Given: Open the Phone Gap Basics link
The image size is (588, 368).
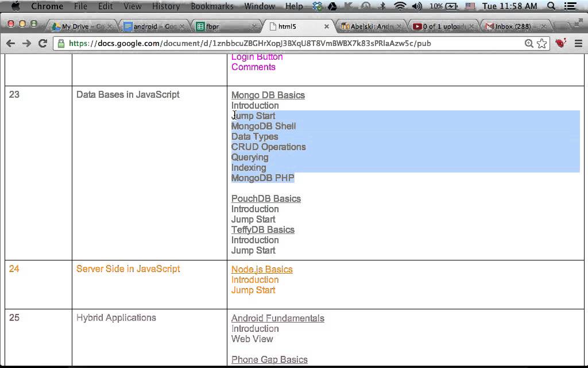Looking at the screenshot, I should (269, 360).
